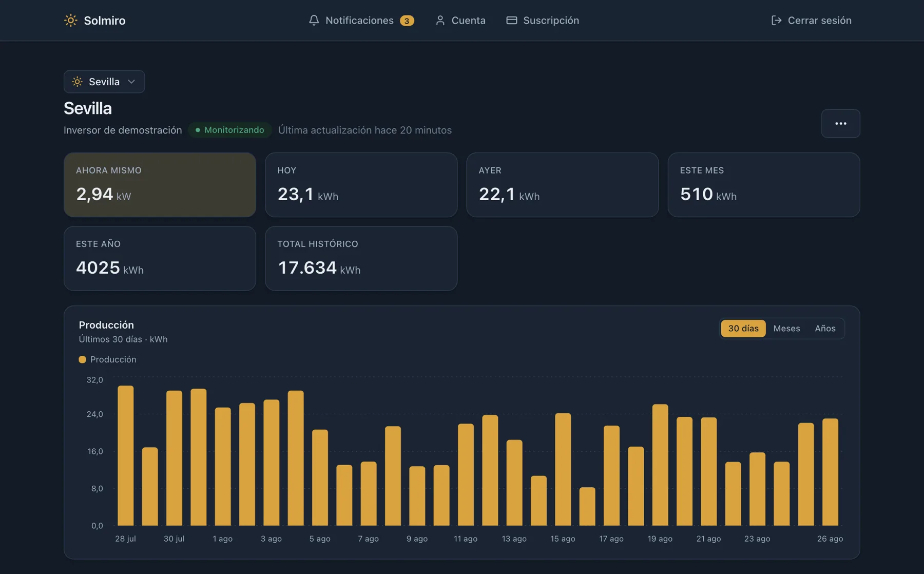
Task: Open Notificaciones in the top navigation
Action: 361,21
